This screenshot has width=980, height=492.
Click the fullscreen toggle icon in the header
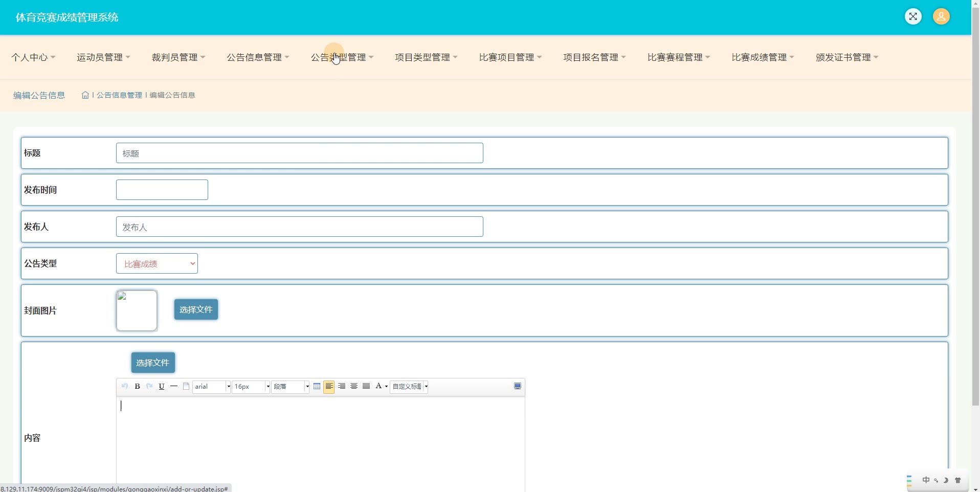point(913,17)
